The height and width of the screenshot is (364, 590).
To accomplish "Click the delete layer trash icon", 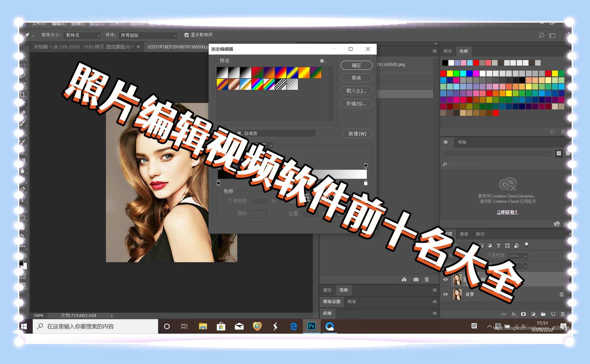I will (x=563, y=314).
